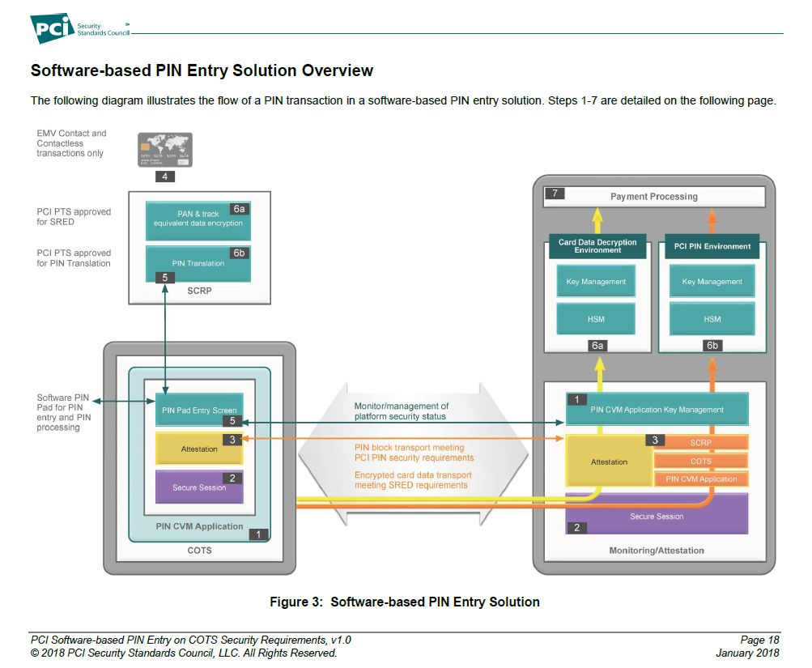Click the PCI Security Standards Council logo
Image resolution: width=812 pixels, height=668 pixels.
(80, 28)
